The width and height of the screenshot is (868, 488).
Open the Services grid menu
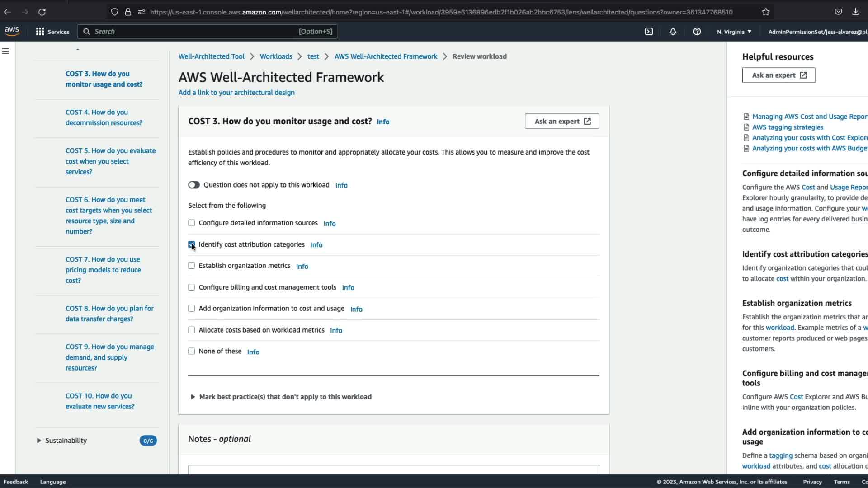click(52, 32)
